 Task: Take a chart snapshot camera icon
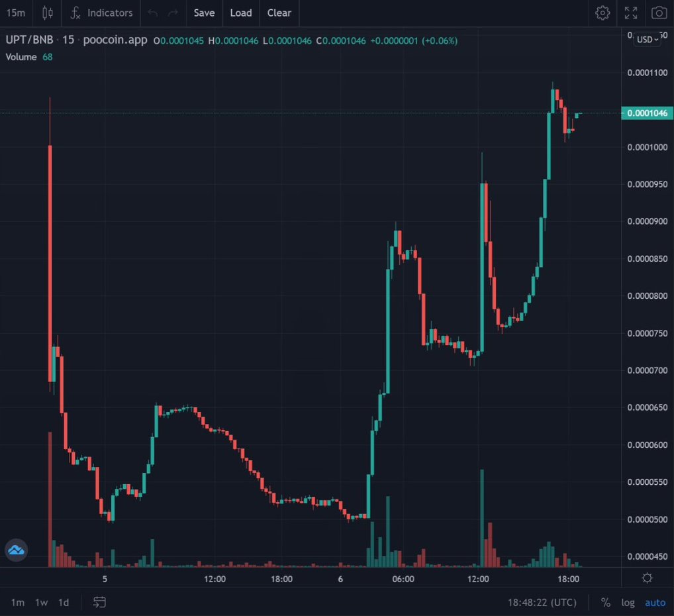[x=659, y=13]
